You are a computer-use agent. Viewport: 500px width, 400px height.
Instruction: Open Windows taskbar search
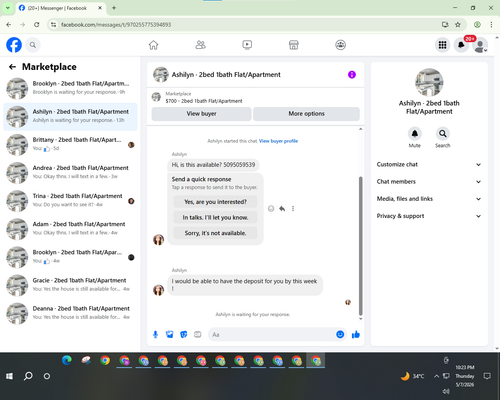tap(28, 376)
